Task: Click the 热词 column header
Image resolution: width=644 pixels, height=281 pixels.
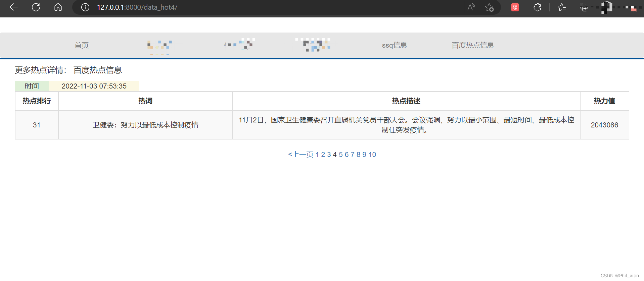Action: tap(145, 101)
